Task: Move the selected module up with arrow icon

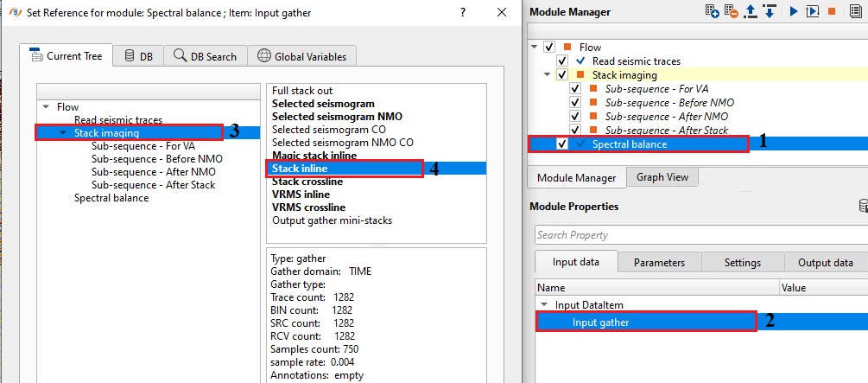Action: click(751, 11)
